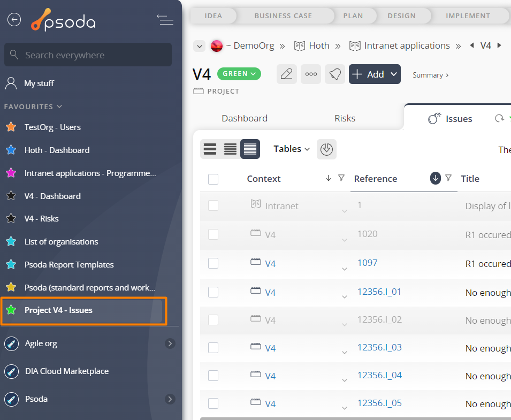Image resolution: width=511 pixels, height=420 pixels.
Task: Check the box for 12356.I_02 row
Action: [213, 320]
